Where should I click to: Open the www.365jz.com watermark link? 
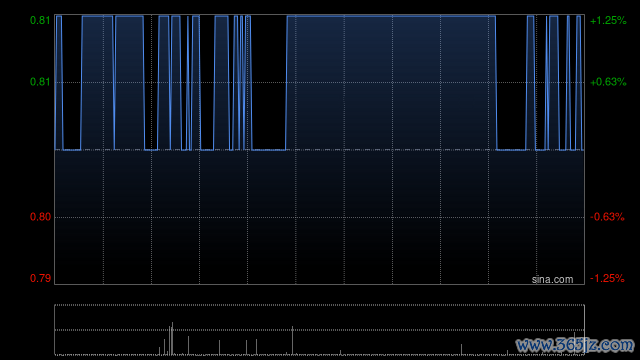coord(575,345)
